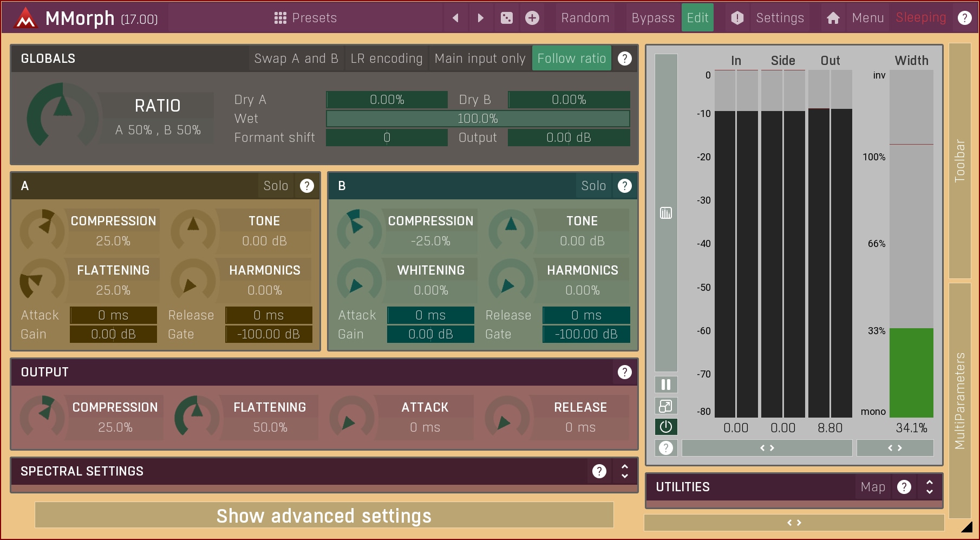The width and height of the screenshot is (980, 540).
Task: Click the next preset arrow
Action: pos(480,18)
